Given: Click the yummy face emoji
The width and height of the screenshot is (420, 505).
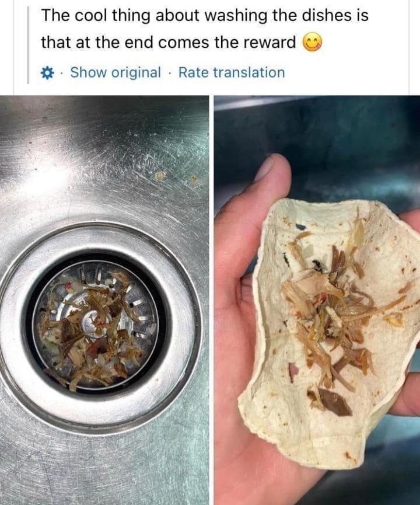Looking at the screenshot, I should (312, 43).
